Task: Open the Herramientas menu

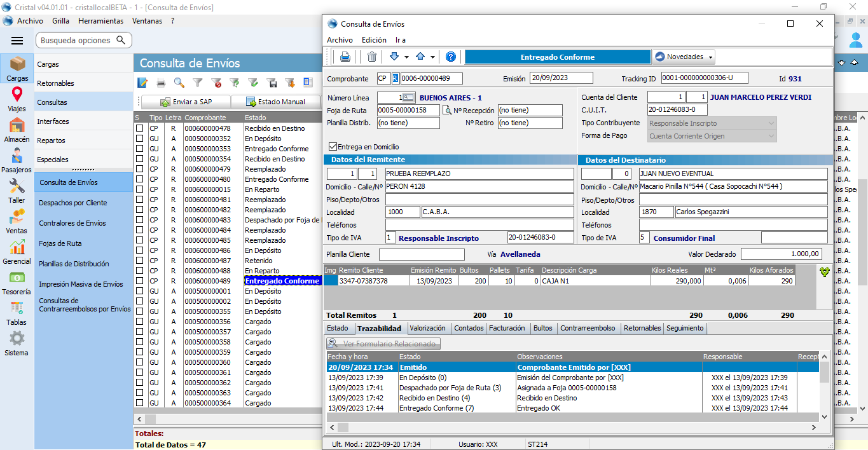Action: (x=100, y=21)
